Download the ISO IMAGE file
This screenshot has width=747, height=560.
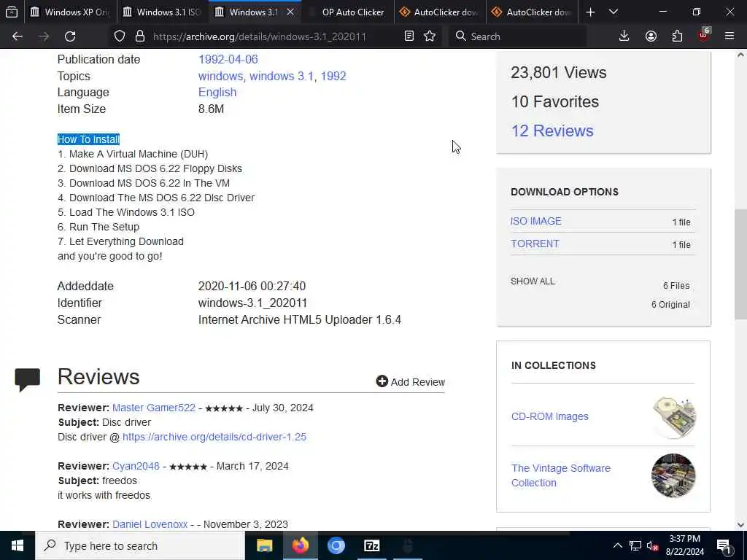coord(536,221)
